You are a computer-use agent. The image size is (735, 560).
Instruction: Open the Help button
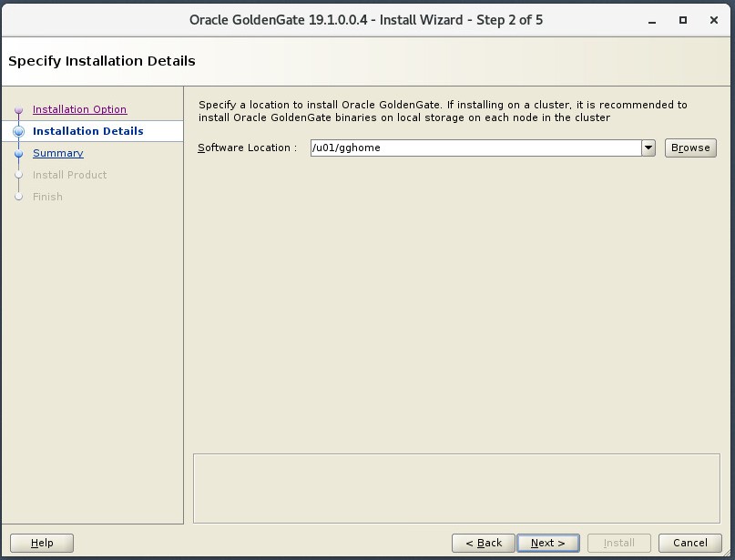(x=42, y=543)
